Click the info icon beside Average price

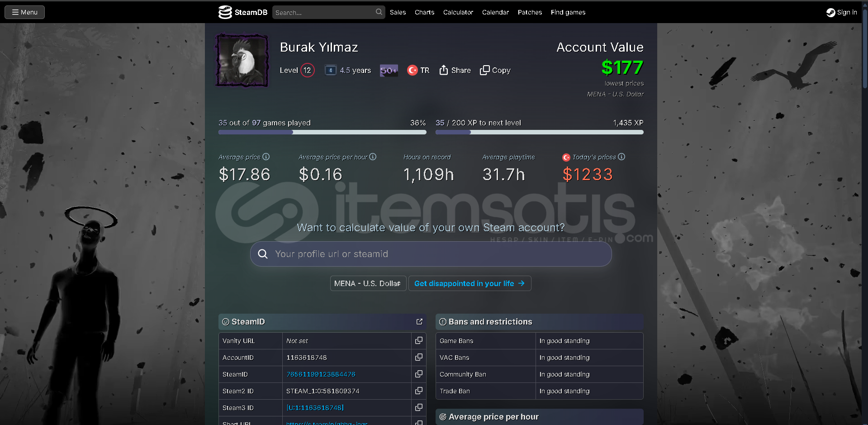pos(266,157)
